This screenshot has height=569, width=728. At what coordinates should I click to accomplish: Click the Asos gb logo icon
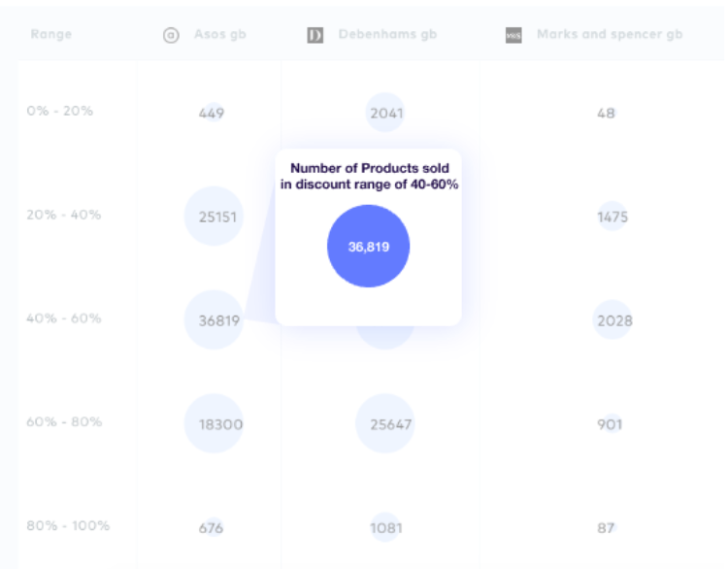click(x=171, y=35)
